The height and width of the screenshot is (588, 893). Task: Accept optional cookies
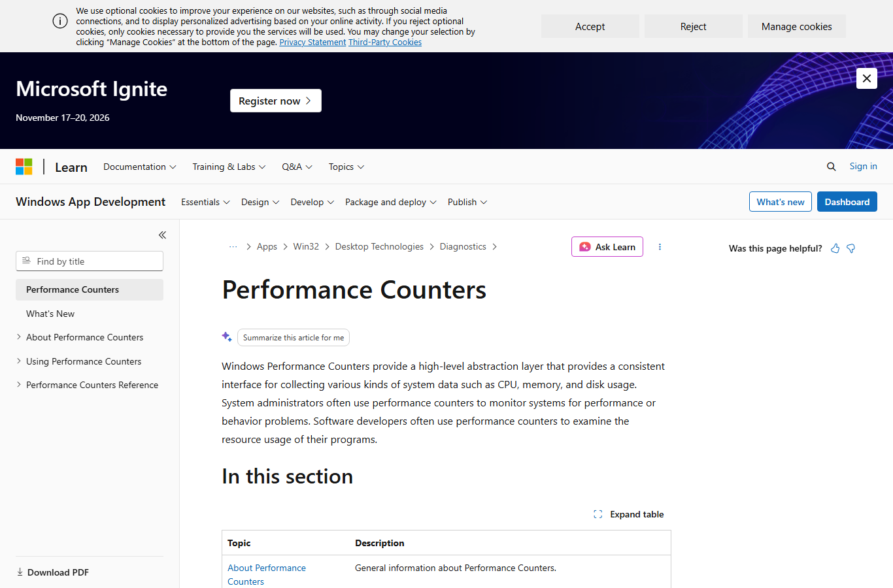coord(590,26)
